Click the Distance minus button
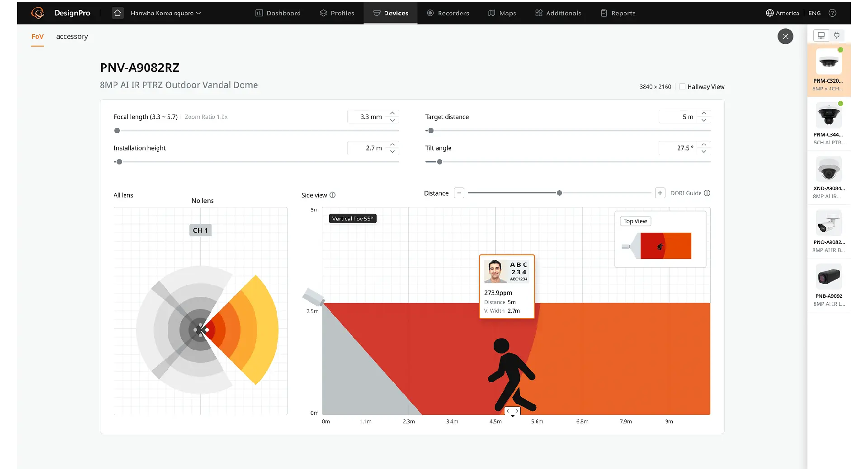This screenshot has height=469, width=868. (x=459, y=193)
